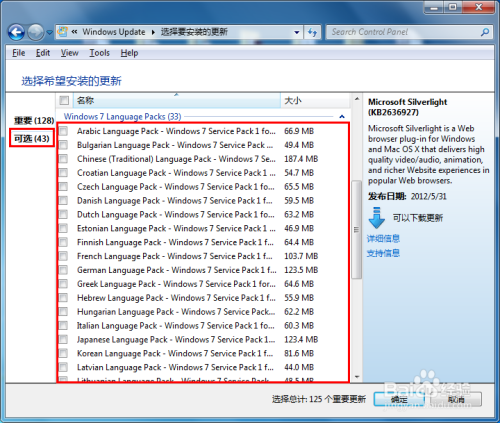Viewport: 500px width, 423px height.
Task: Check the Czech Language Pack checkbox
Action: coord(63,187)
